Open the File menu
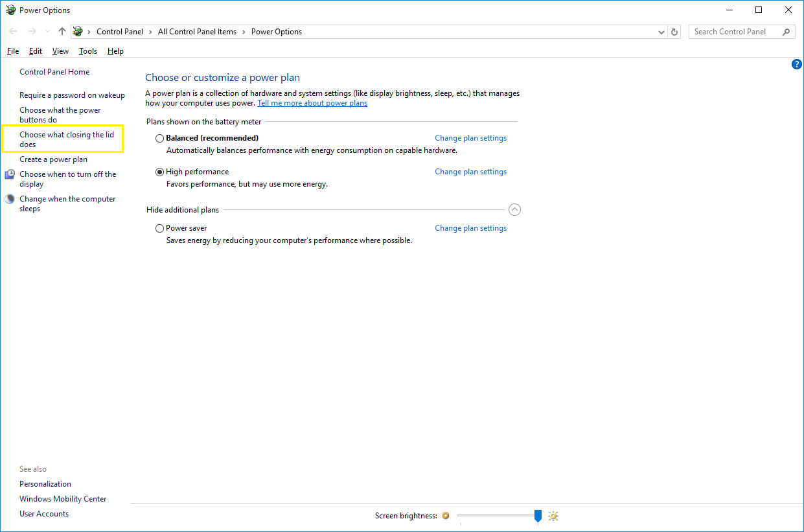Screen dimensions: 804x532 pos(13,51)
